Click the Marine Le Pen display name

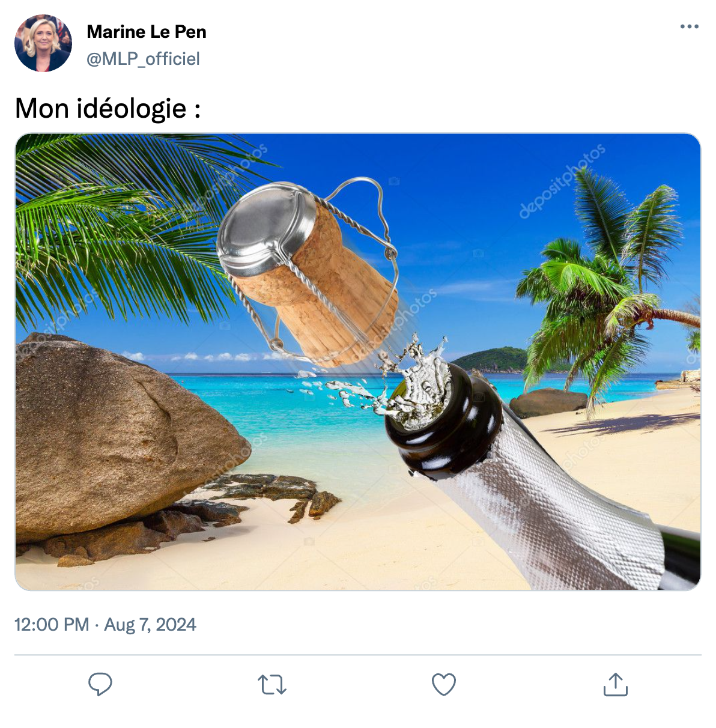click(147, 32)
